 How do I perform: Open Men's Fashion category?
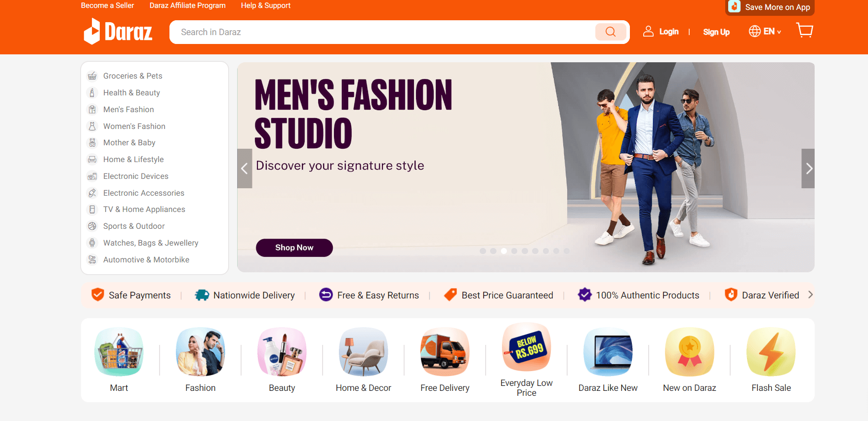128,109
